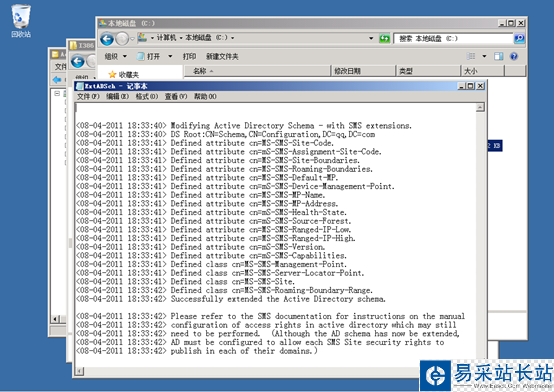Click the Notepad title bar icon
This screenshot has height=392, width=554.
(x=80, y=86)
